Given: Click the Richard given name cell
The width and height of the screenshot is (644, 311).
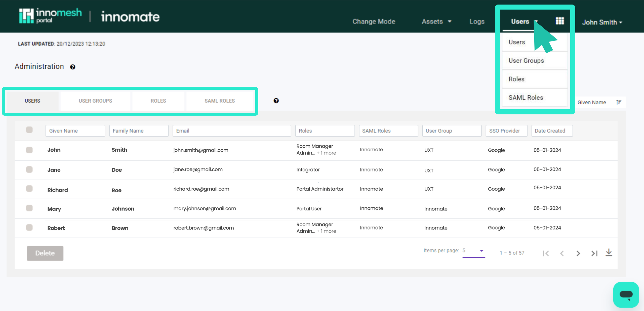Looking at the screenshot, I should pos(58,190).
